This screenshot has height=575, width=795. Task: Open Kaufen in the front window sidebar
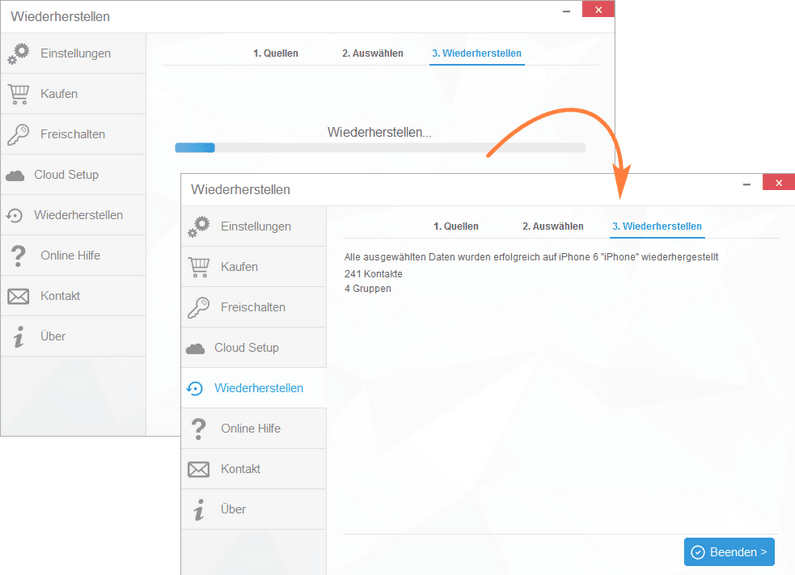pos(254,267)
